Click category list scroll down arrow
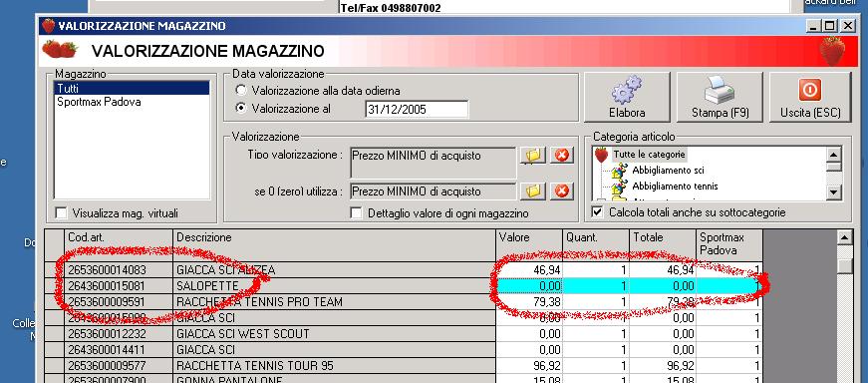Viewport: 868px width, 383px height. [x=834, y=191]
